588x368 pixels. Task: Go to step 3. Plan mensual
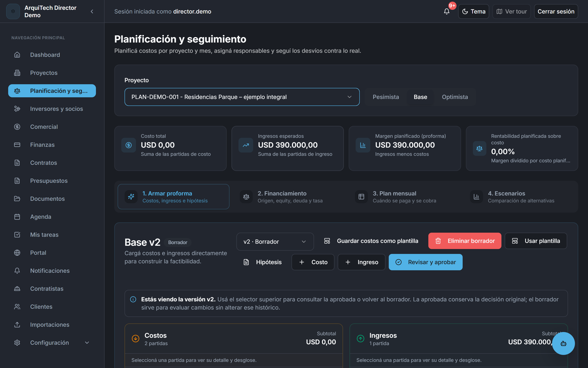(x=404, y=197)
